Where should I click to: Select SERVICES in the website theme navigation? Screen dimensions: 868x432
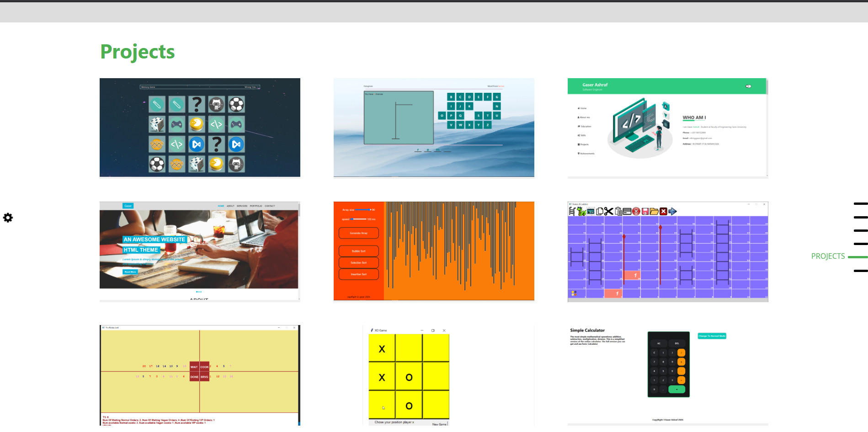coord(242,206)
